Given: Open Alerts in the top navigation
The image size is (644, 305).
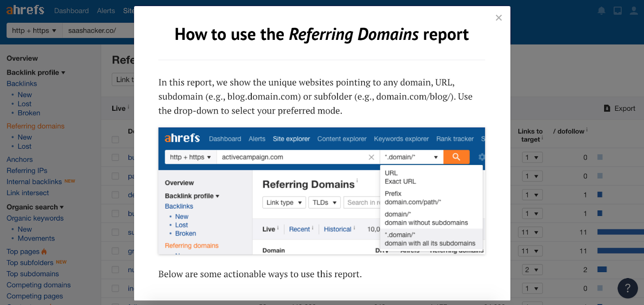Looking at the screenshot, I should 106,11.
